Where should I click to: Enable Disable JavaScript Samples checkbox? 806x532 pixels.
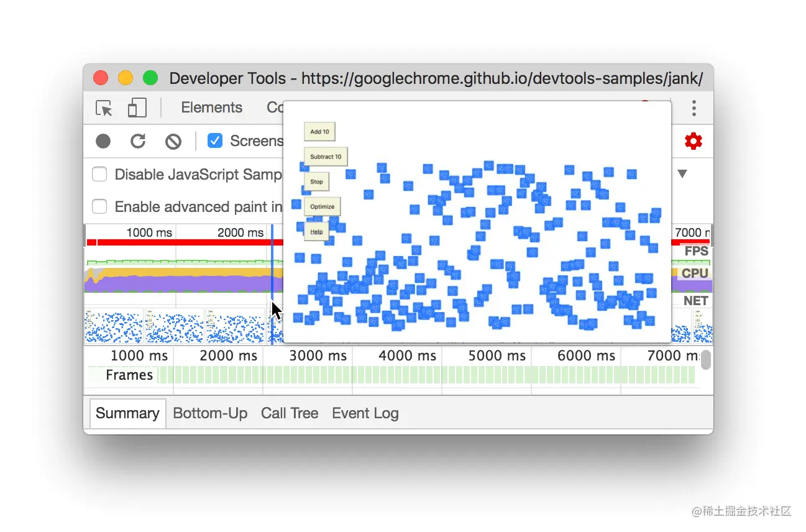tap(99, 175)
